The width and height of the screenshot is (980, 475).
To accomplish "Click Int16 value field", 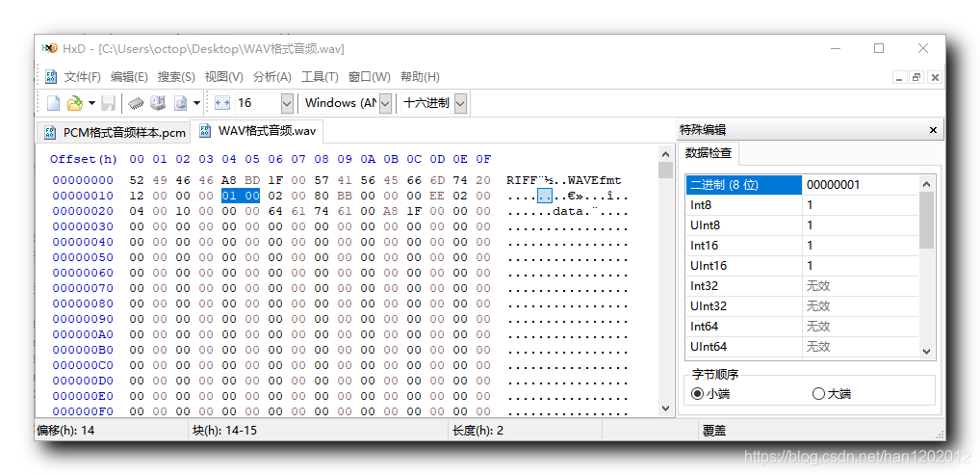I will pos(861,246).
